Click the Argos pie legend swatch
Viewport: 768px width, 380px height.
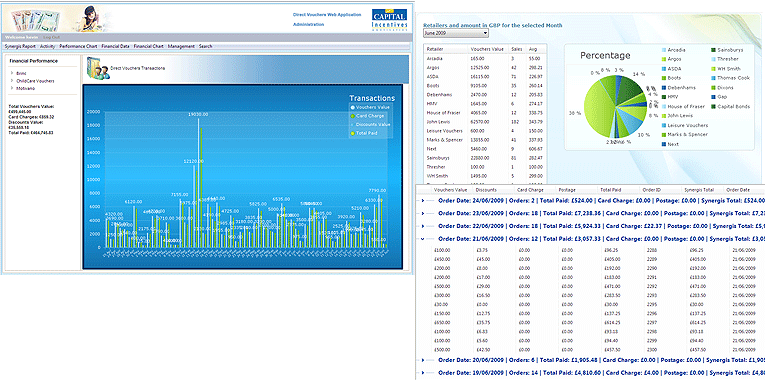664,59
